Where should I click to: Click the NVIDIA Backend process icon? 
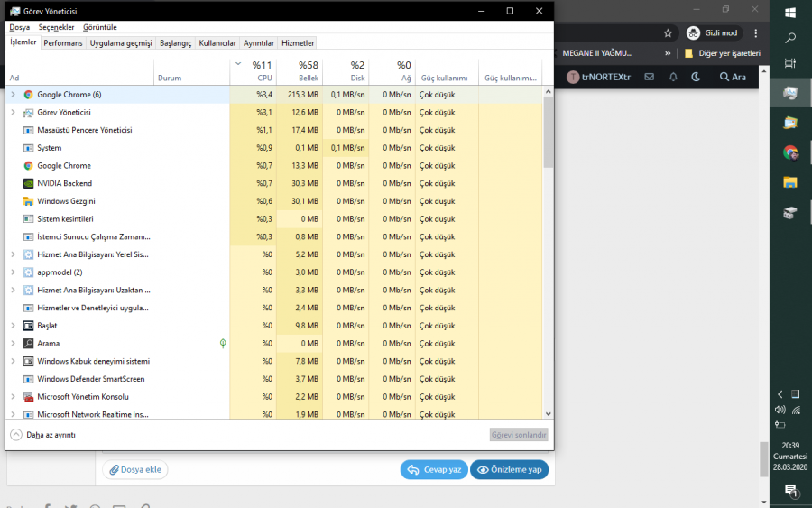(x=29, y=183)
